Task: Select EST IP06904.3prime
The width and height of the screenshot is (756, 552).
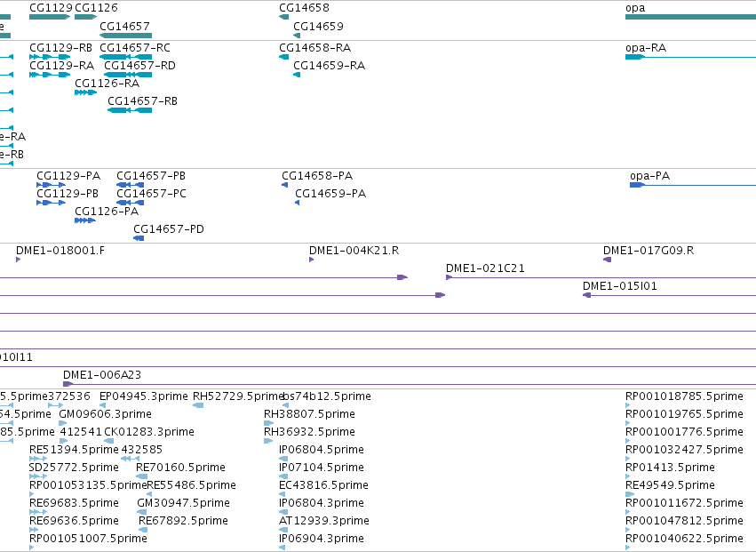Action: pyautogui.click(x=322, y=539)
